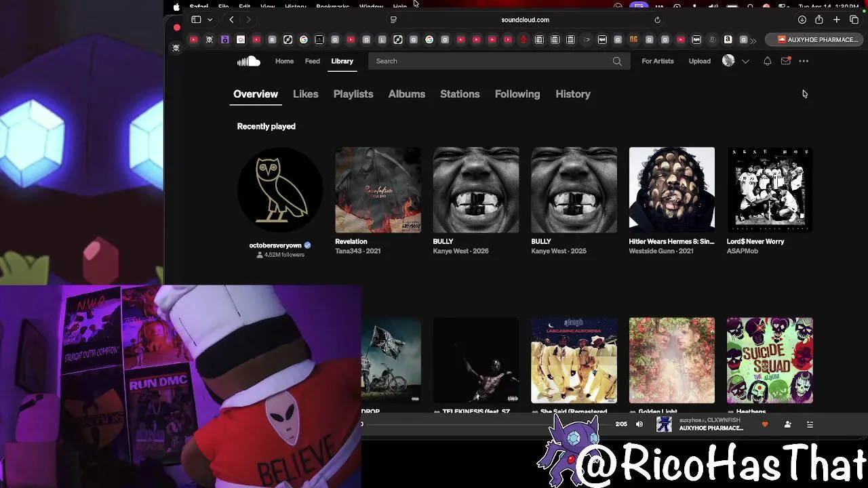Click the current track's small artwork in player

664,424
